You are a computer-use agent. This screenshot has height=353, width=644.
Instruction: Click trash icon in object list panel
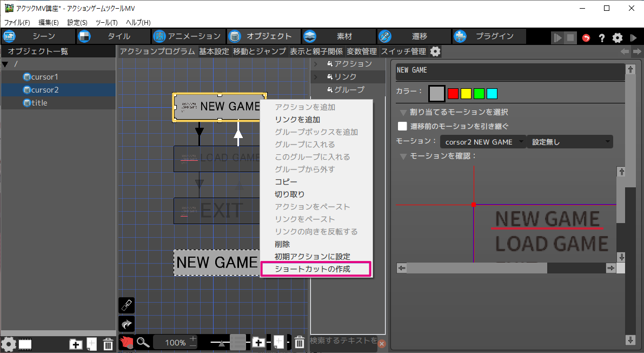pyautogui.click(x=108, y=343)
